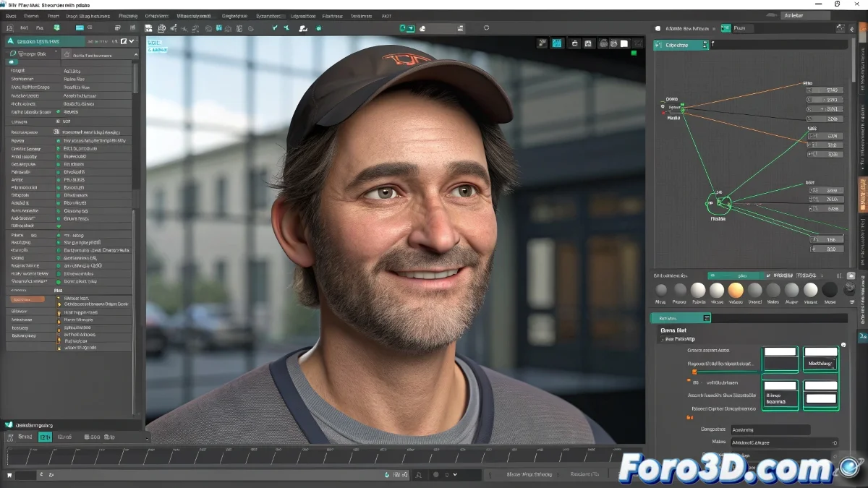Expand the chevron in the left panel header
The height and width of the screenshot is (488, 868).
pyautogui.click(x=132, y=42)
